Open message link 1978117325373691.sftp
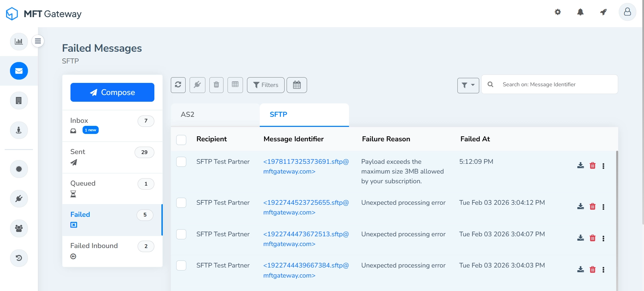This screenshot has width=644, height=291. point(306,166)
